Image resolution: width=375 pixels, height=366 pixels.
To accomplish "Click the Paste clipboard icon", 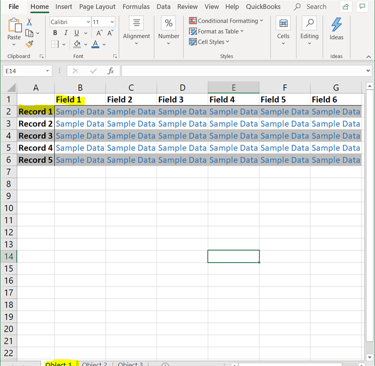I will [x=14, y=26].
